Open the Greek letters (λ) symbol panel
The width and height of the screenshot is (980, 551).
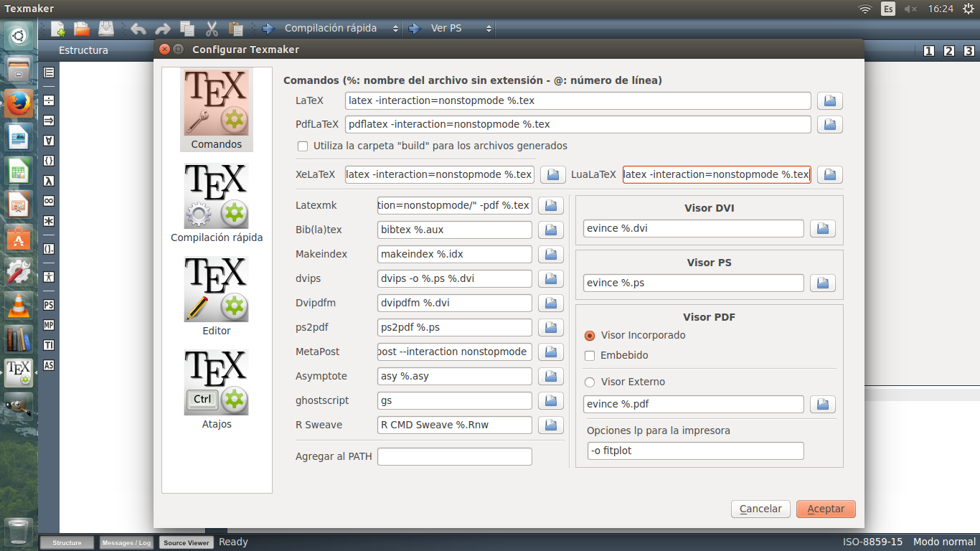[47, 179]
